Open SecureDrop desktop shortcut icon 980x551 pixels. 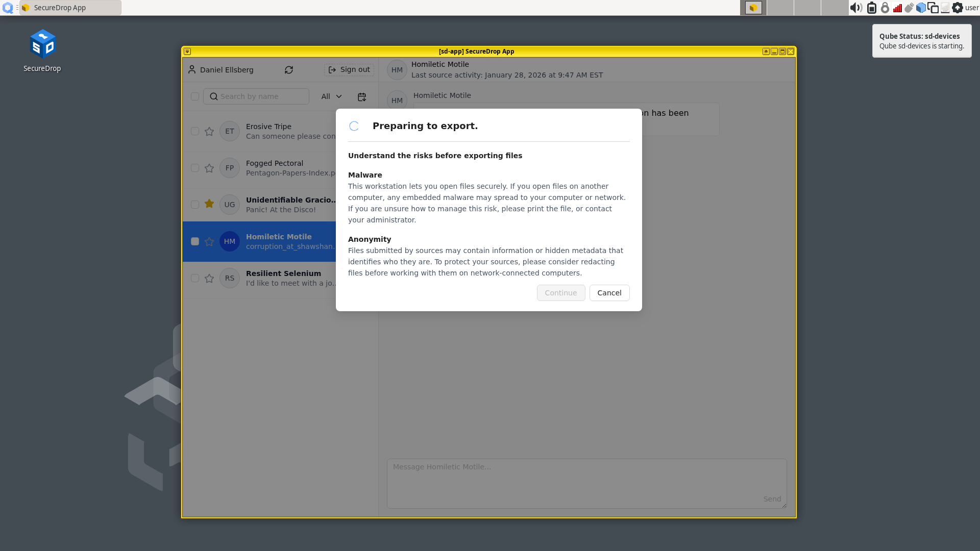tap(42, 45)
